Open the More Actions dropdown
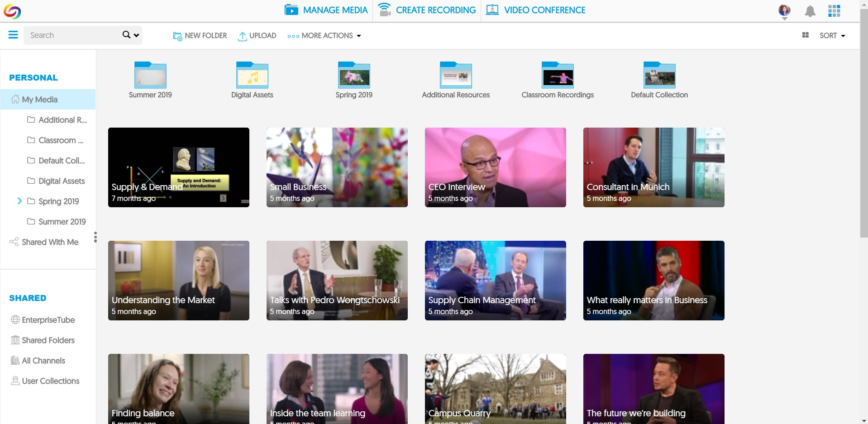868x424 pixels. click(324, 36)
